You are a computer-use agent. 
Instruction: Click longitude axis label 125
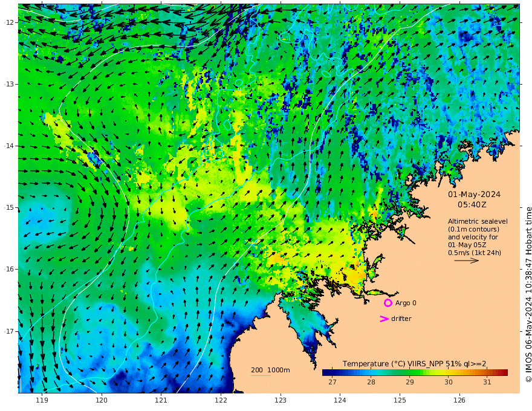click(400, 400)
